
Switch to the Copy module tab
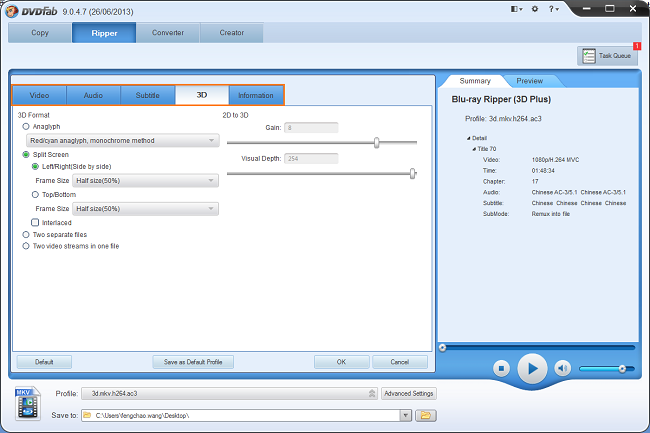[40, 33]
